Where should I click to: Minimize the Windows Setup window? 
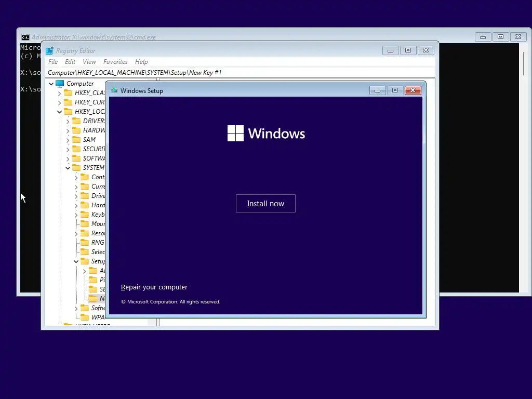coord(377,90)
